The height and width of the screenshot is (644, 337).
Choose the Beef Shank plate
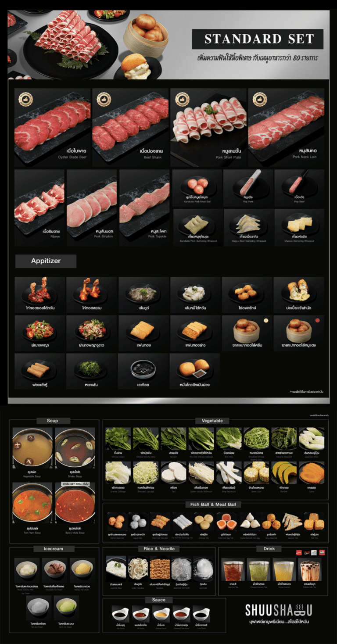click(x=130, y=127)
